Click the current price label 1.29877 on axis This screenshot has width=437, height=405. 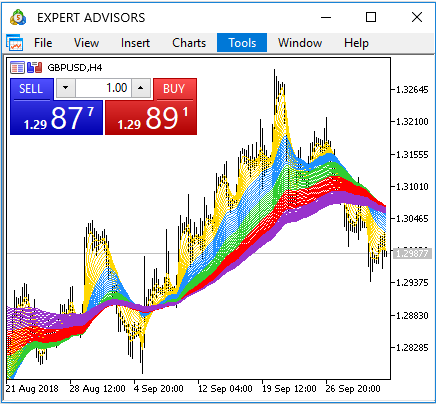[x=412, y=254]
